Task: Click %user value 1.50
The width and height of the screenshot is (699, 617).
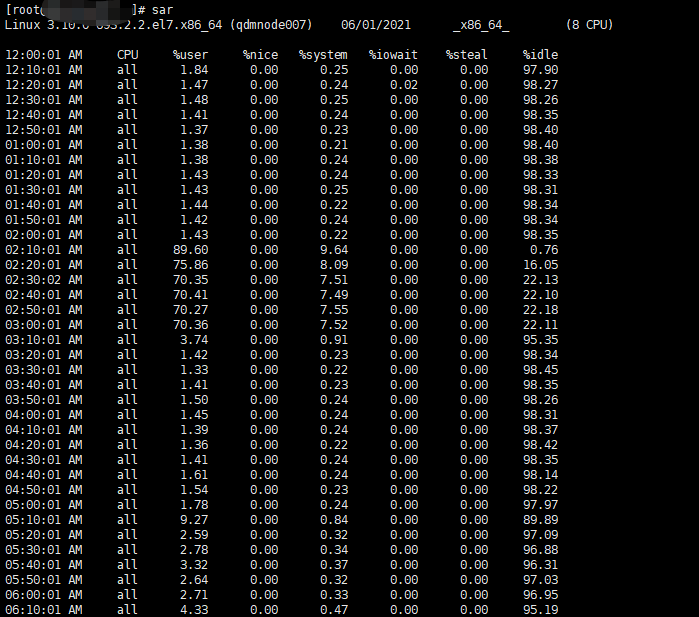Action: tap(194, 400)
